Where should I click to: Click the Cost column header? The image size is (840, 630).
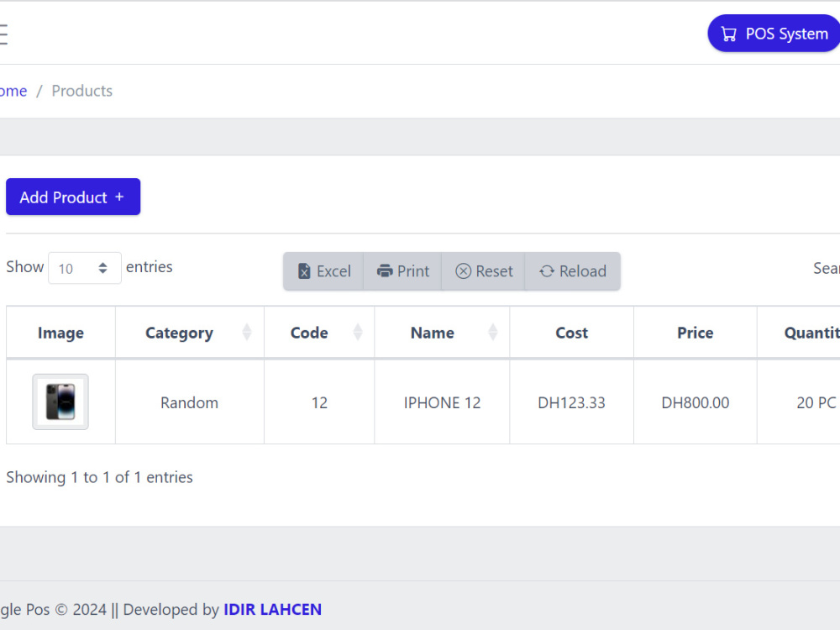571,333
